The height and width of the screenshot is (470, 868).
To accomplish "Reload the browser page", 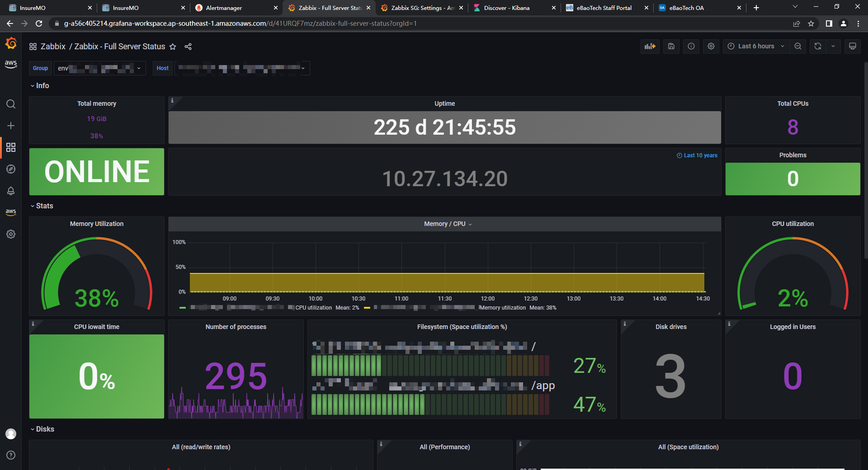I will click(39, 23).
